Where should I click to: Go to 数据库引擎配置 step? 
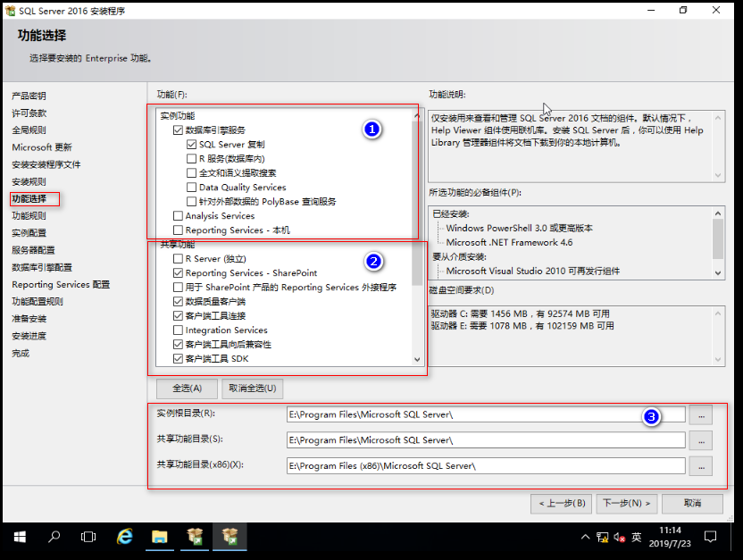point(42,267)
